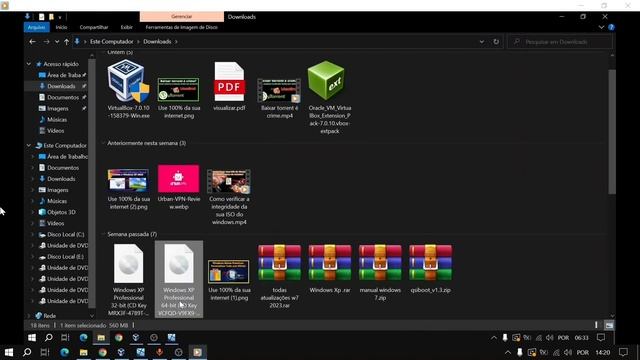Open VirtualBox in the taskbar showing 06:33
This screenshot has height=360, width=640.
pos(136,338)
